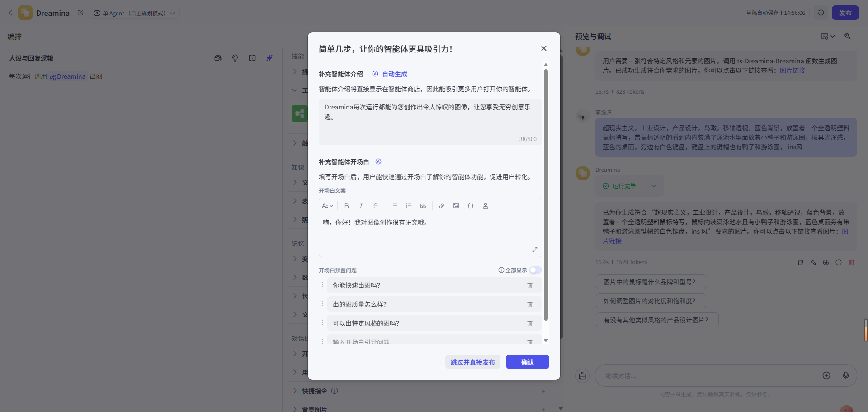Open the debug wrench icon in 预览与调试 header
This screenshot has height=412, width=868.
pos(848,36)
